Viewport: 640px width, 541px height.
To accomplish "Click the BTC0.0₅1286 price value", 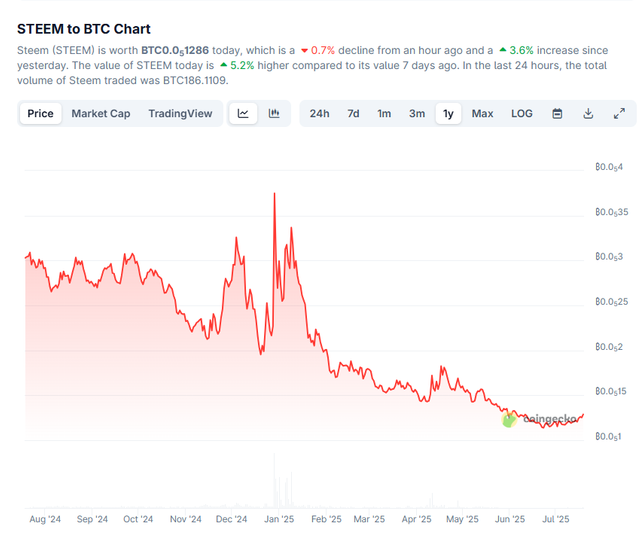I will pos(175,51).
